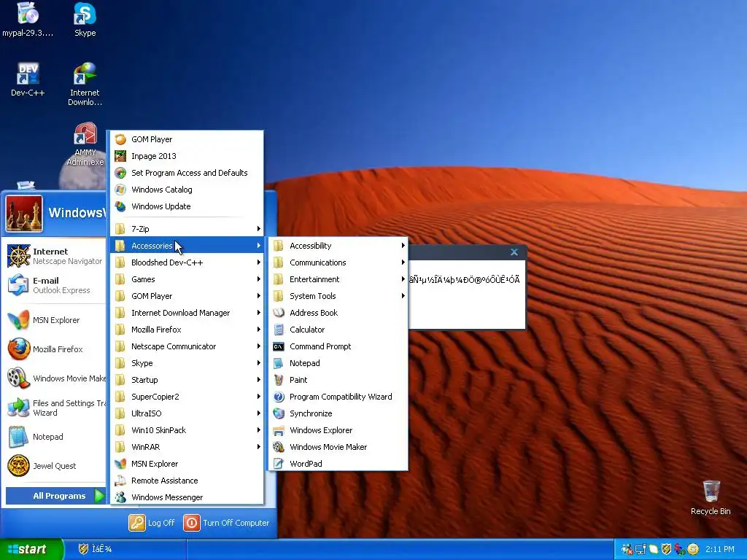Click the Windows Update icon
Image resolution: width=747 pixels, height=560 pixels.
(x=120, y=206)
